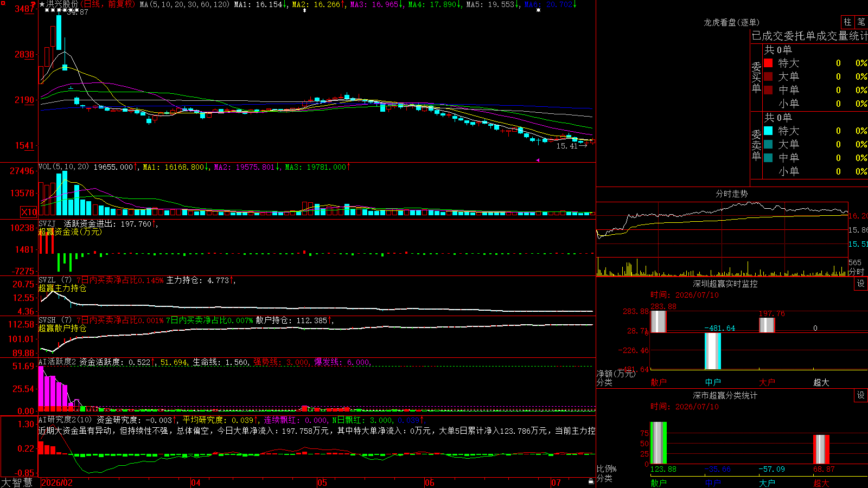
Task: Open 设 settings for 深圳超赢实时监控
Action: (861, 284)
